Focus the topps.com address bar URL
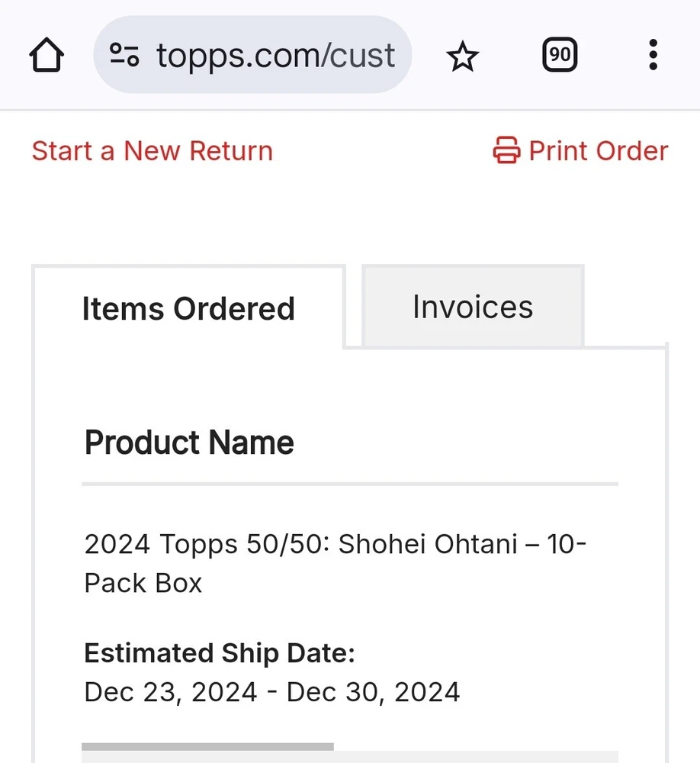The height and width of the screenshot is (763, 700). click(275, 55)
